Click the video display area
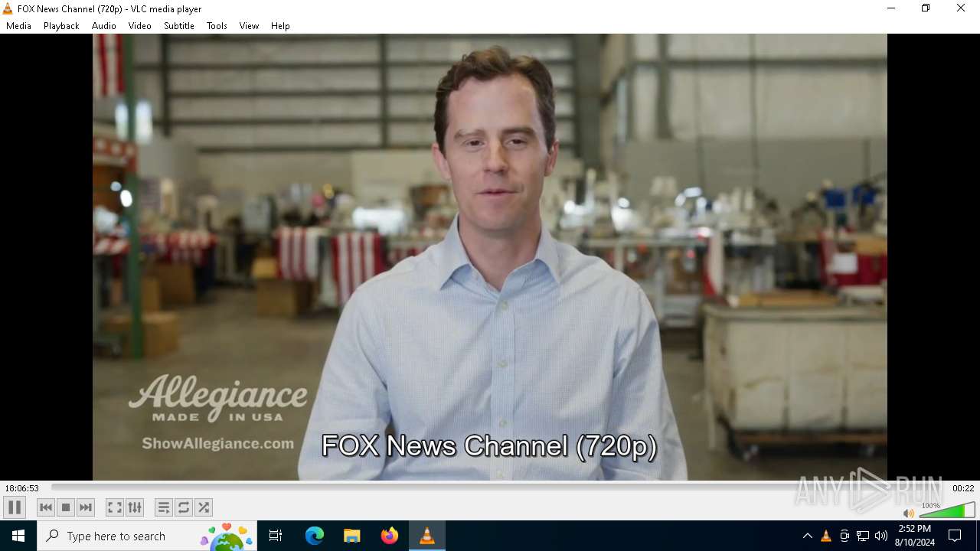The width and height of the screenshot is (980, 551). pos(490,257)
